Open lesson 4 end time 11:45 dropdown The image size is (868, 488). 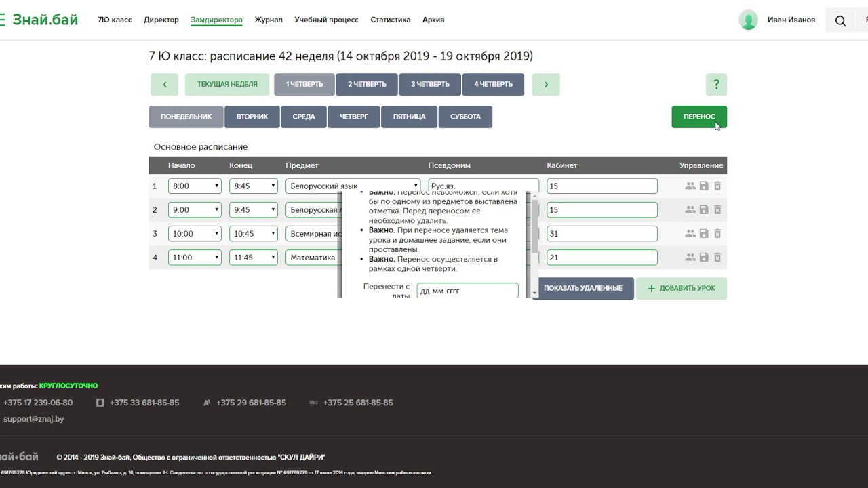254,257
